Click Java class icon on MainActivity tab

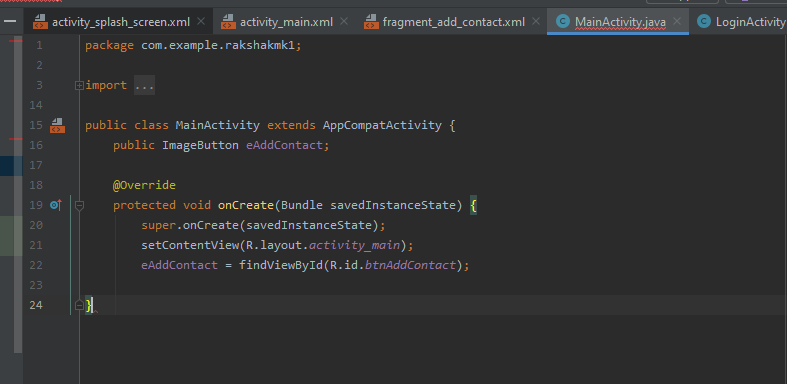coord(563,22)
